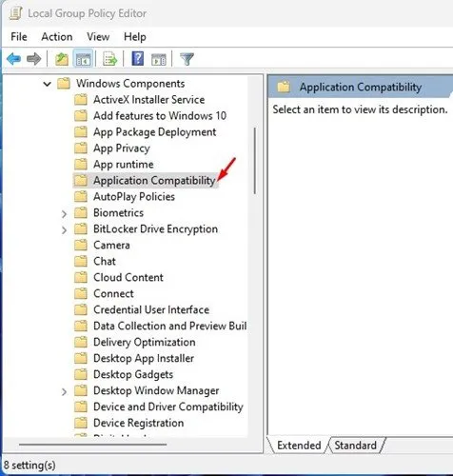Image resolution: width=453 pixels, height=476 pixels.
Task: Select the Connect folder
Action: tap(113, 293)
